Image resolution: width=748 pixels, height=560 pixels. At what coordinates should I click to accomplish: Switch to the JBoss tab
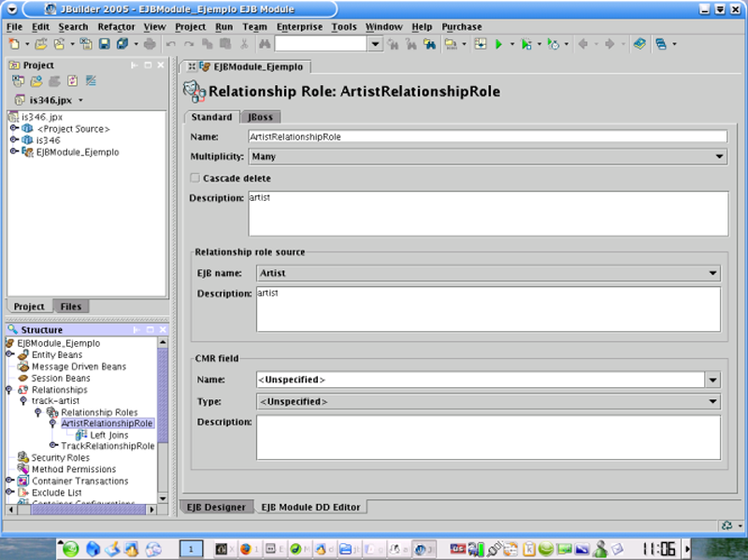click(x=259, y=117)
